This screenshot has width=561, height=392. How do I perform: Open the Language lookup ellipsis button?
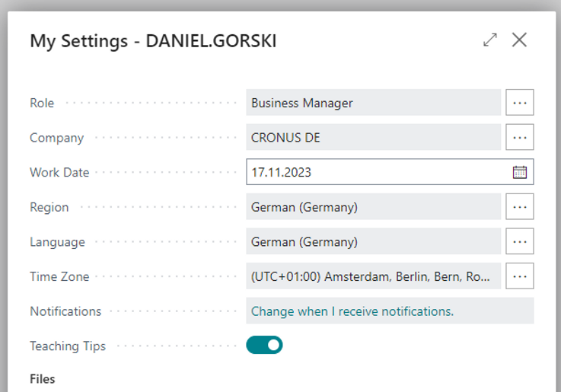[520, 242]
